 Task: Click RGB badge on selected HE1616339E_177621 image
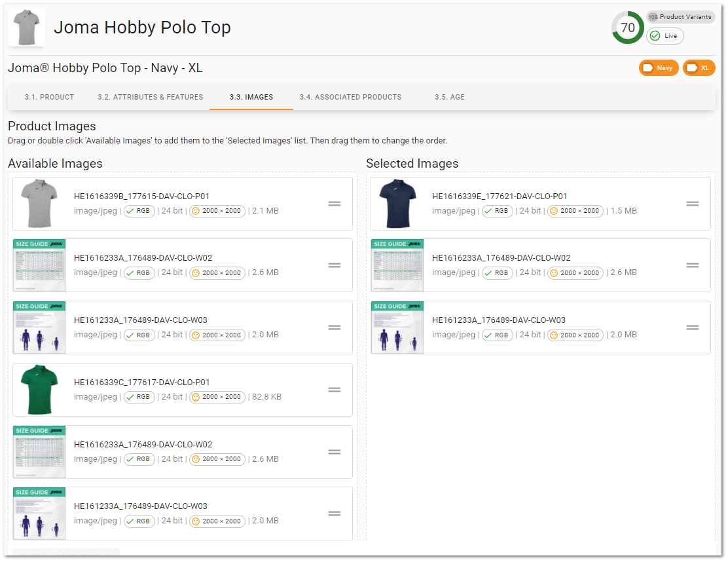498,211
